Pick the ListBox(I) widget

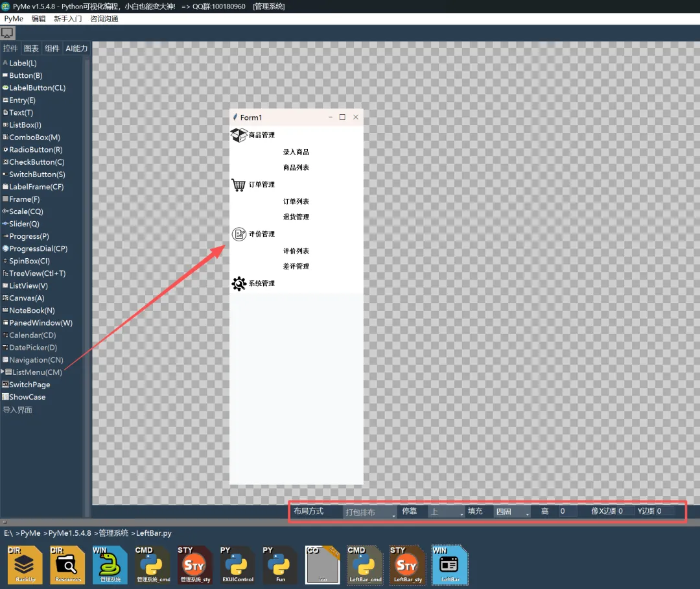pyautogui.click(x=22, y=125)
